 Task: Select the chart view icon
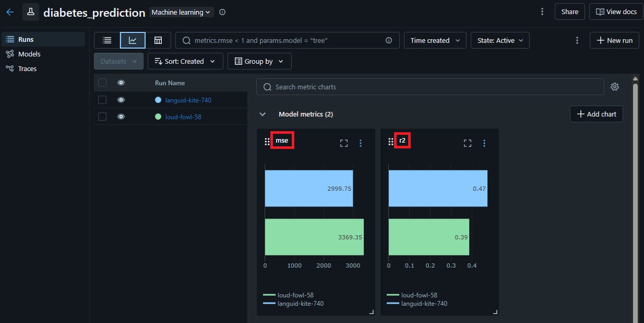click(x=133, y=40)
